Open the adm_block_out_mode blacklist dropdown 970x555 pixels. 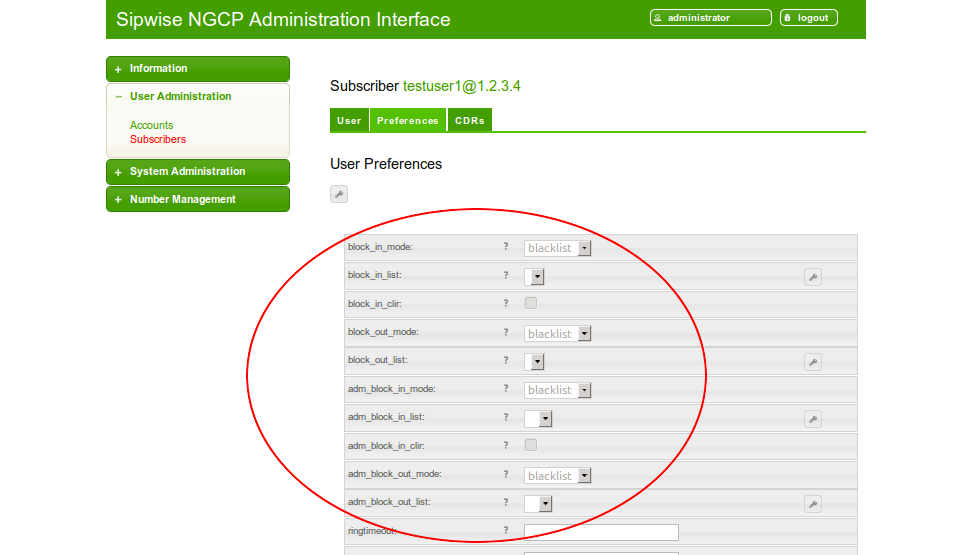557,476
